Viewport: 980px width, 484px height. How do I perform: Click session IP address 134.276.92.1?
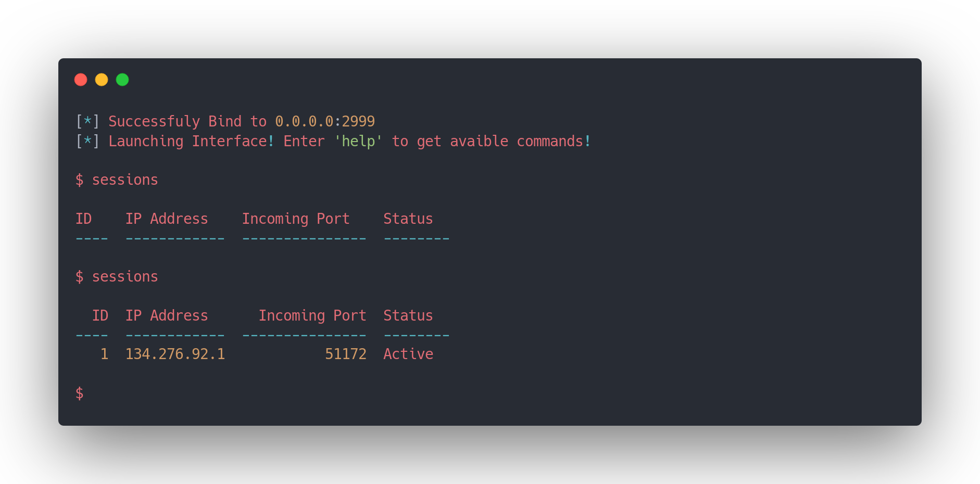175,354
